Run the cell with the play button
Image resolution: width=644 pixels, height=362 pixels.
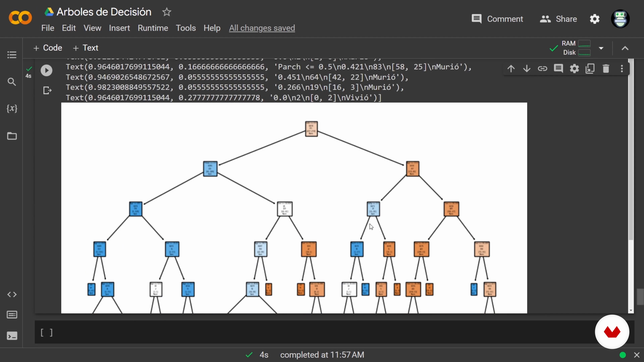tap(46, 70)
